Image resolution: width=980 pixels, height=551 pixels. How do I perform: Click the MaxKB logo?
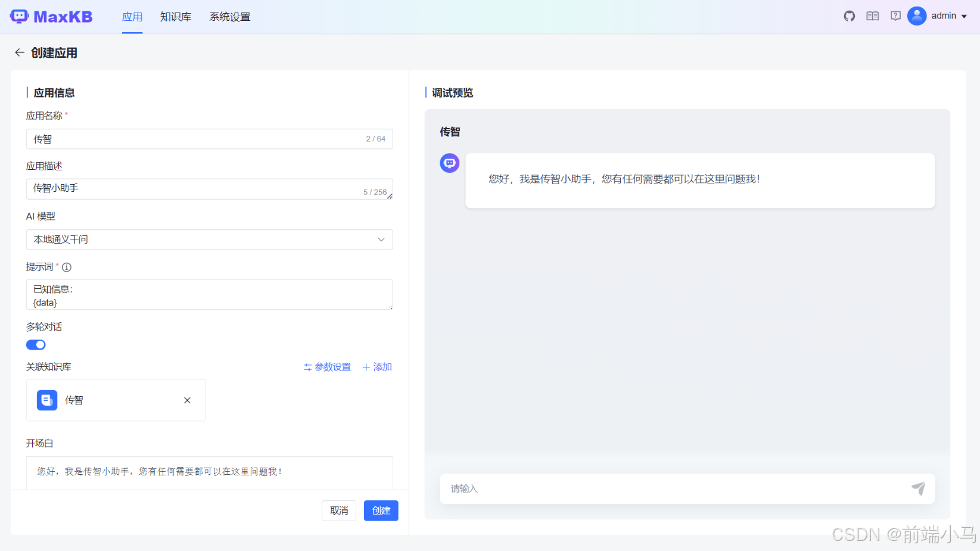click(x=51, y=17)
